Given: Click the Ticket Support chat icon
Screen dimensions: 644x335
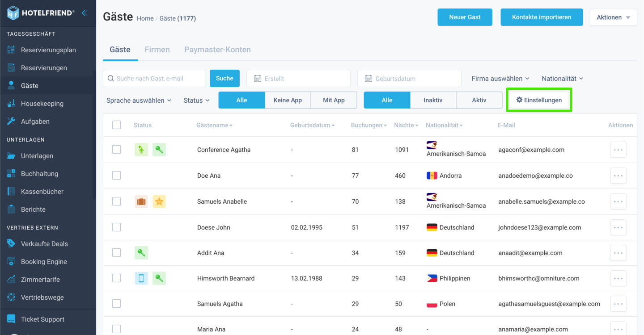Looking at the screenshot, I should [x=11, y=319].
